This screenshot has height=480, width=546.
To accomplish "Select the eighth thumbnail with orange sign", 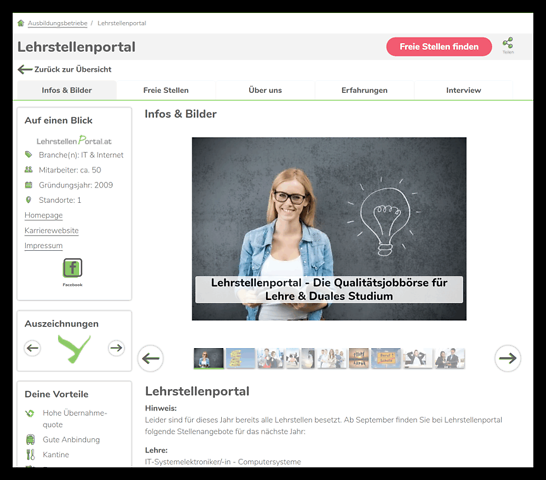I will point(386,358).
